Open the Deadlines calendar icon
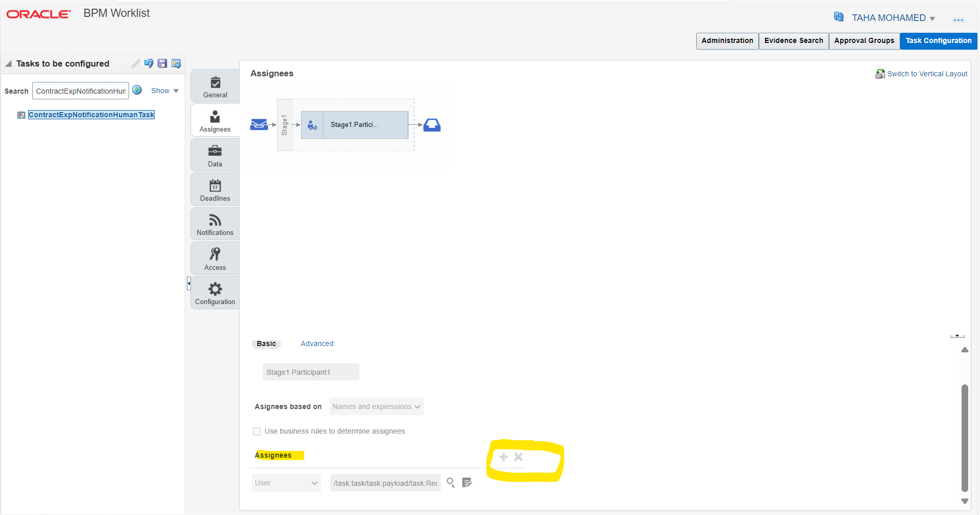Viewport: 980px width, 515px height. (x=215, y=188)
